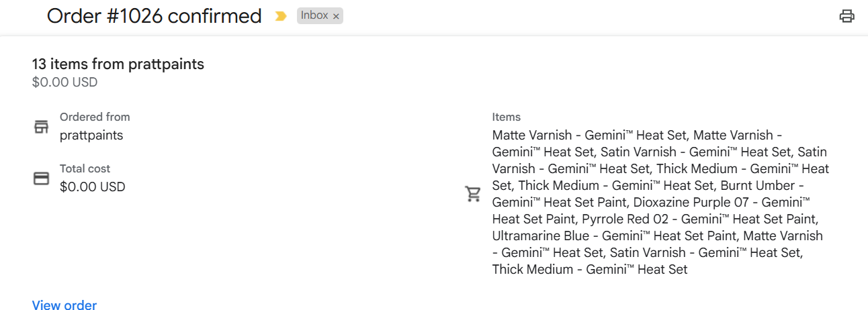Click the Ordered from label
868x310 pixels.
pos(95,117)
